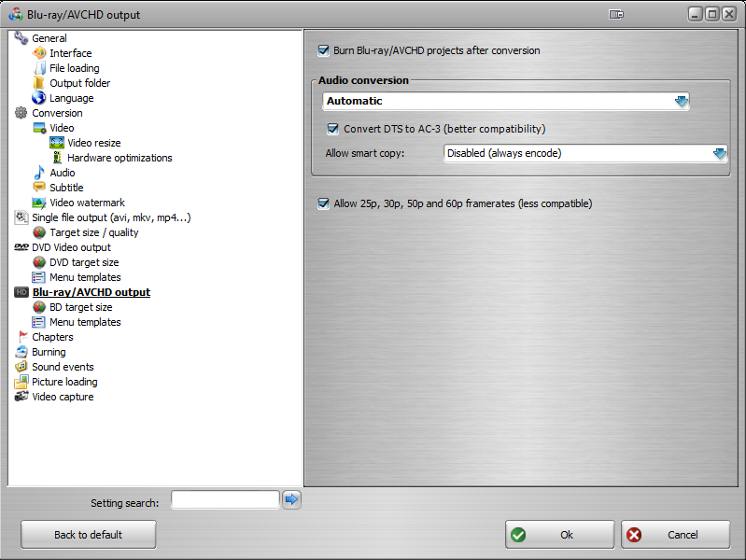
Task: Click the keyboard icon in title bar
Action: tap(616, 14)
